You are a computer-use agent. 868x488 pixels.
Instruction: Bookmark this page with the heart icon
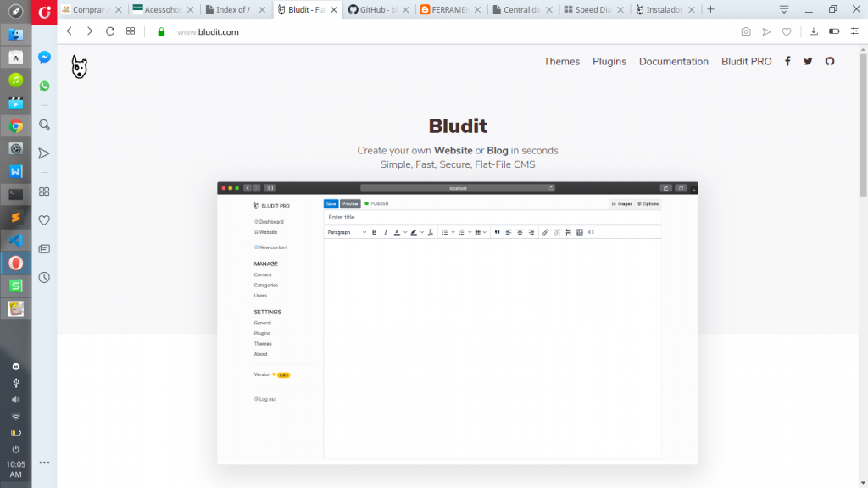787,32
